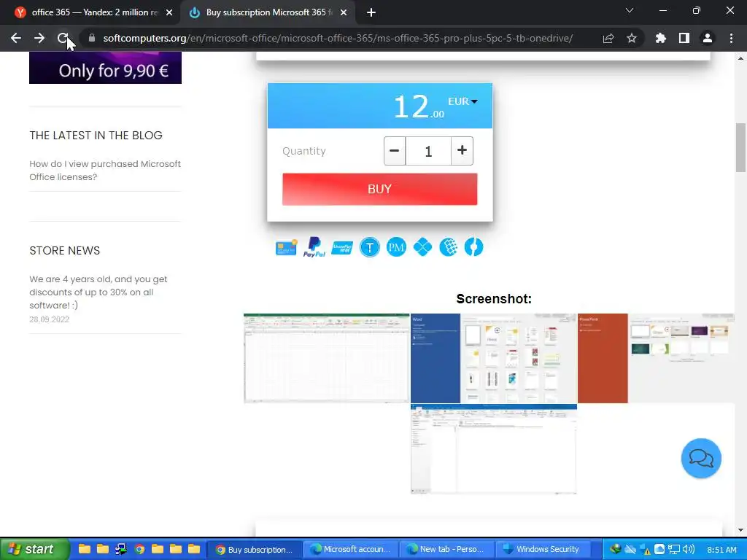Open the Outlook screenshot thumbnail

point(494,449)
